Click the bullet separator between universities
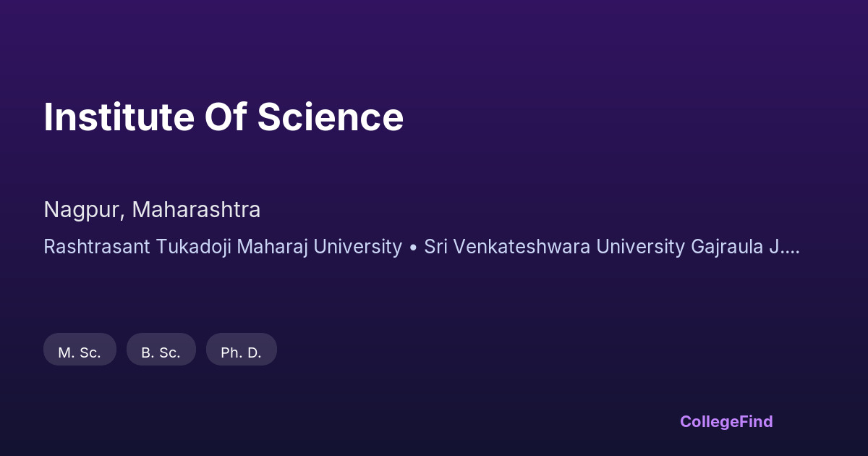 (413, 247)
